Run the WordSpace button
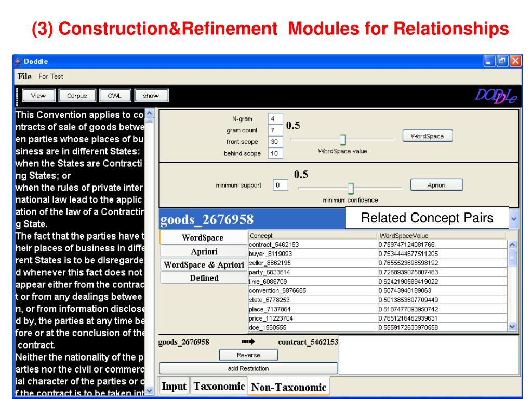 click(x=428, y=136)
